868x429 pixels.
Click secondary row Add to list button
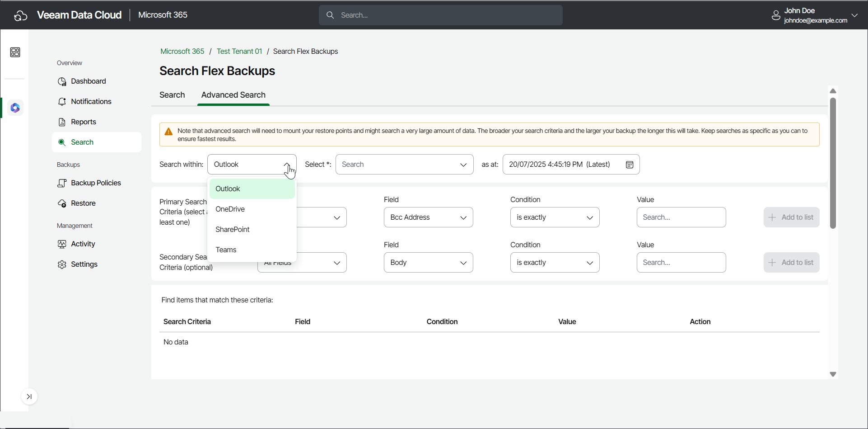[791, 263]
